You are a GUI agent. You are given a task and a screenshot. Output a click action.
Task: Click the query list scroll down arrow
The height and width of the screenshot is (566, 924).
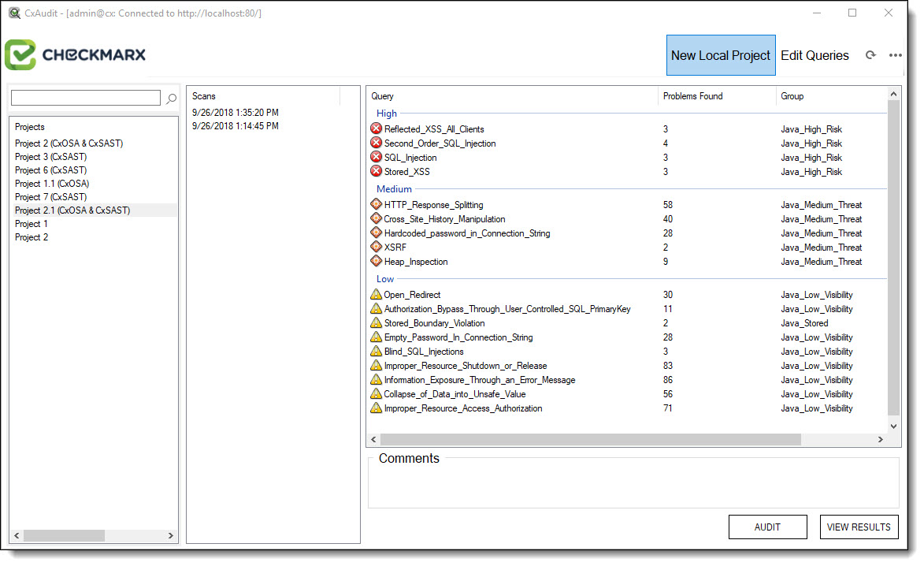[893, 426]
